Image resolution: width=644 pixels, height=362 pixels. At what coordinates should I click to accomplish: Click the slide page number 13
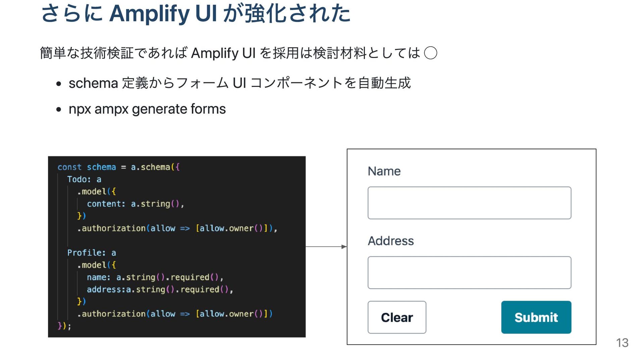coord(622,343)
